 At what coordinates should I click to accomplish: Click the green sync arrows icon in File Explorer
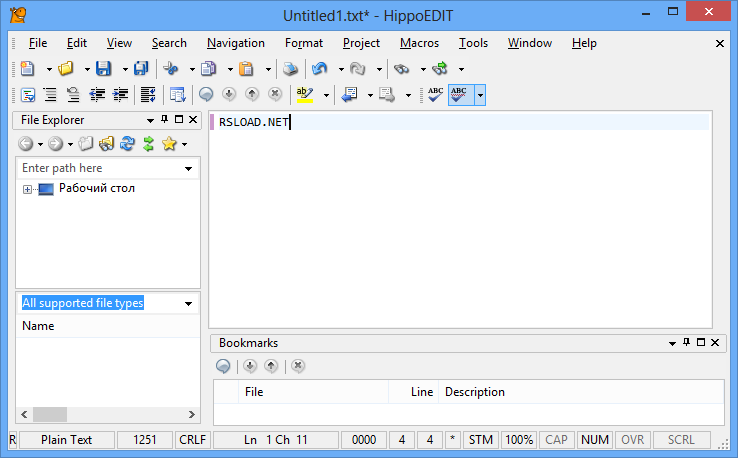(148, 143)
